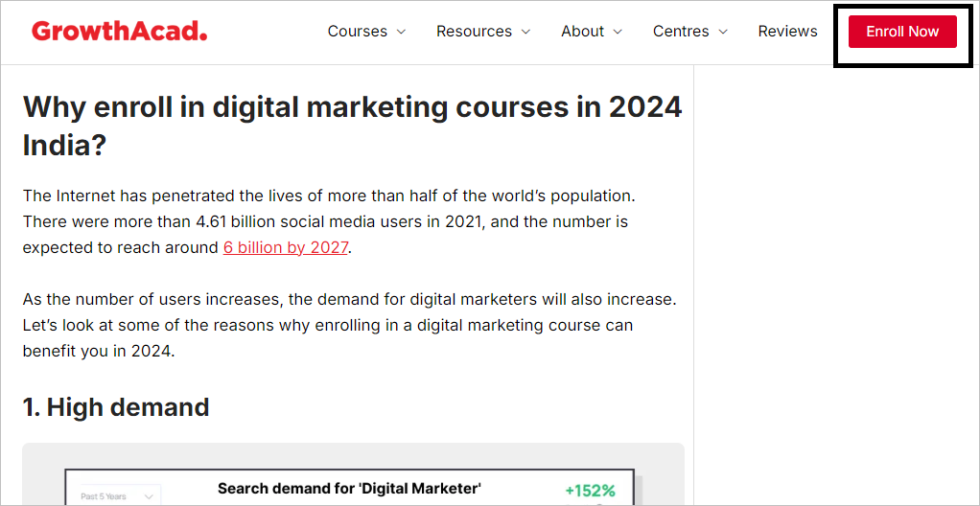Open the About menu
Screen dimensions: 980x506
(x=582, y=32)
